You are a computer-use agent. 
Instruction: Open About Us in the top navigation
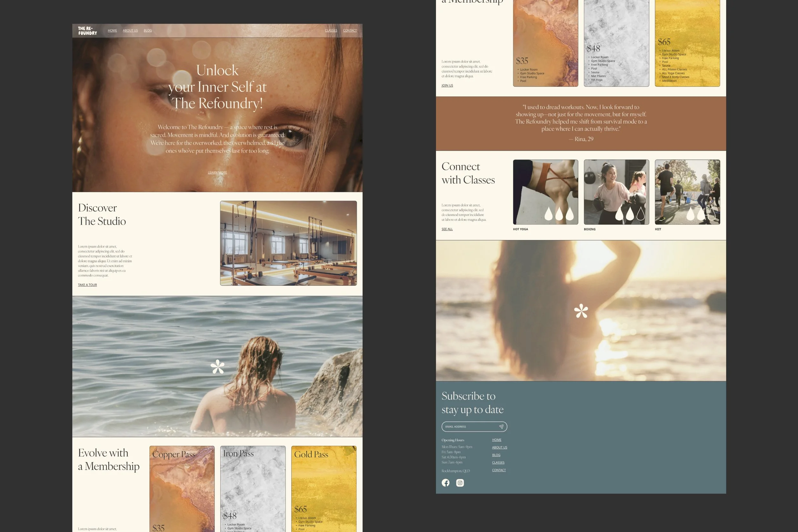[130, 31]
